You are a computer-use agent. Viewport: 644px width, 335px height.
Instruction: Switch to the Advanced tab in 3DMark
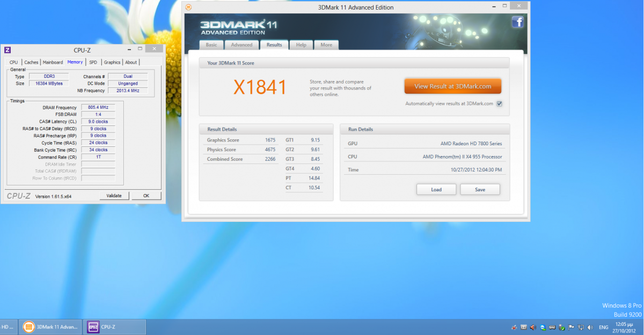[241, 45]
